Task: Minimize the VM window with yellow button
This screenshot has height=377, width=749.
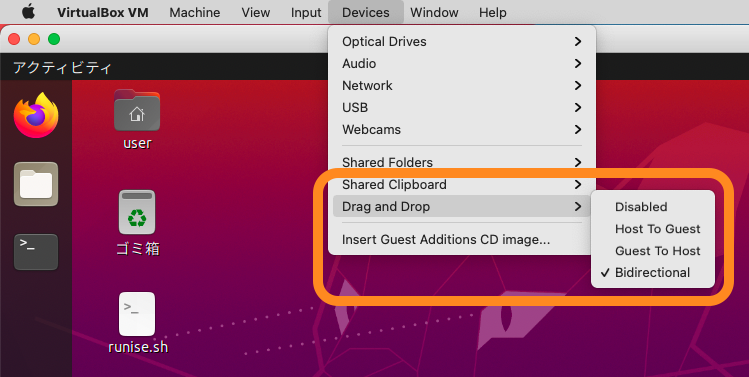Action: [34, 39]
